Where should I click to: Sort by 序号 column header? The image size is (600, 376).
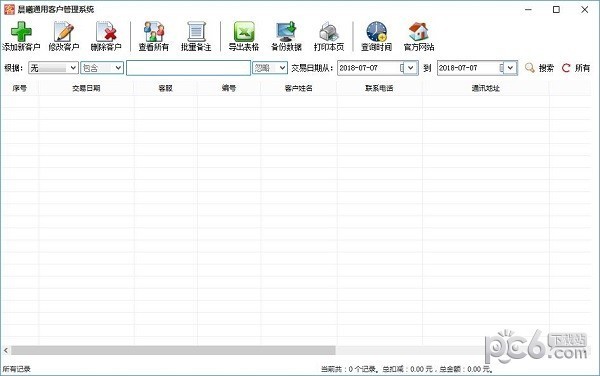pos(20,88)
